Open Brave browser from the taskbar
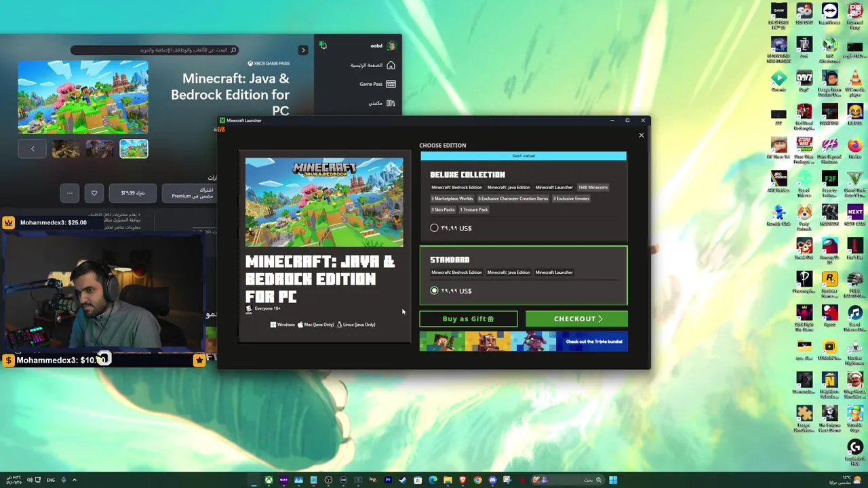 coord(462,480)
